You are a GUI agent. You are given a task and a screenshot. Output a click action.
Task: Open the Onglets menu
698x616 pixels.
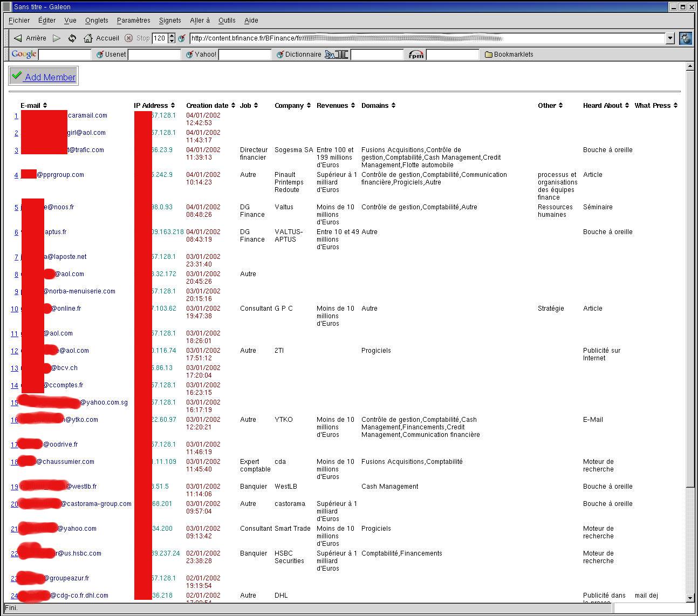97,20
